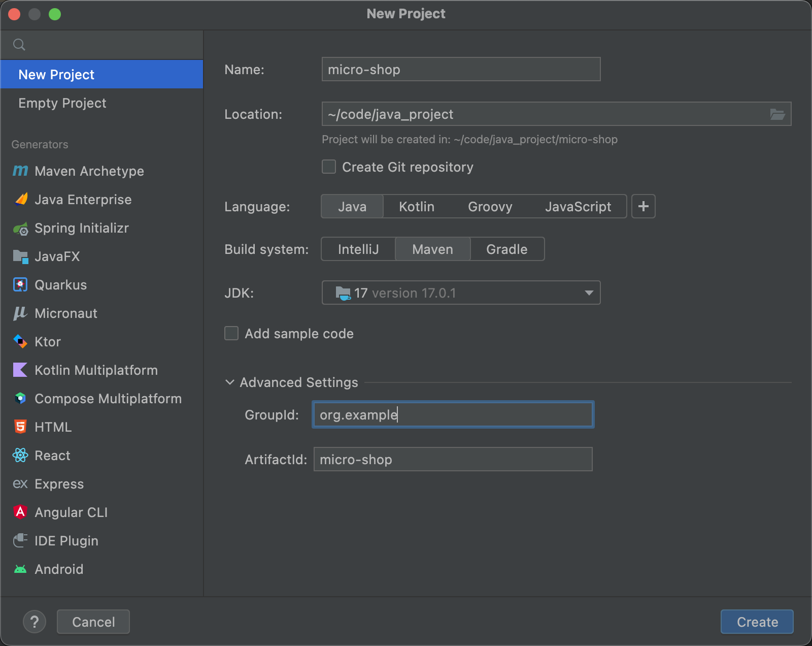The width and height of the screenshot is (812, 646).
Task: Select Empty Project in sidebar
Action: (x=101, y=103)
